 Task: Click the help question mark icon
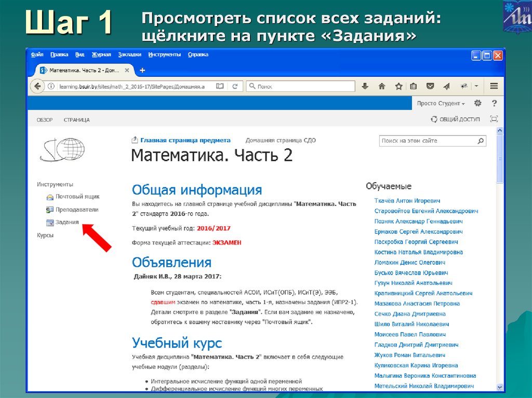[x=494, y=103]
